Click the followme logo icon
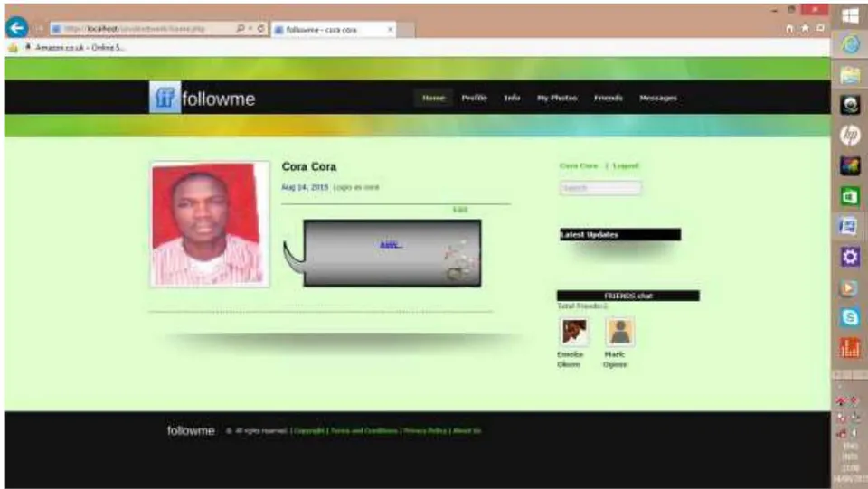 click(165, 98)
